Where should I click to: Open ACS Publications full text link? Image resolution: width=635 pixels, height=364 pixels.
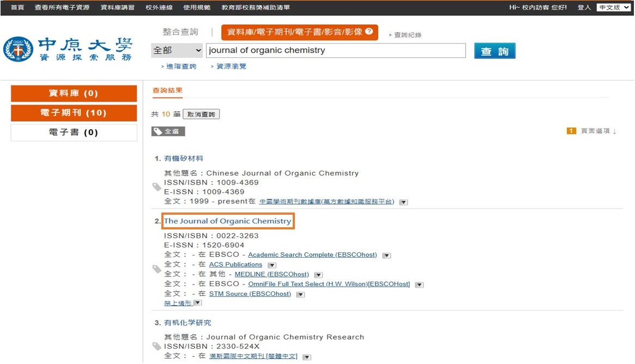point(235,264)
